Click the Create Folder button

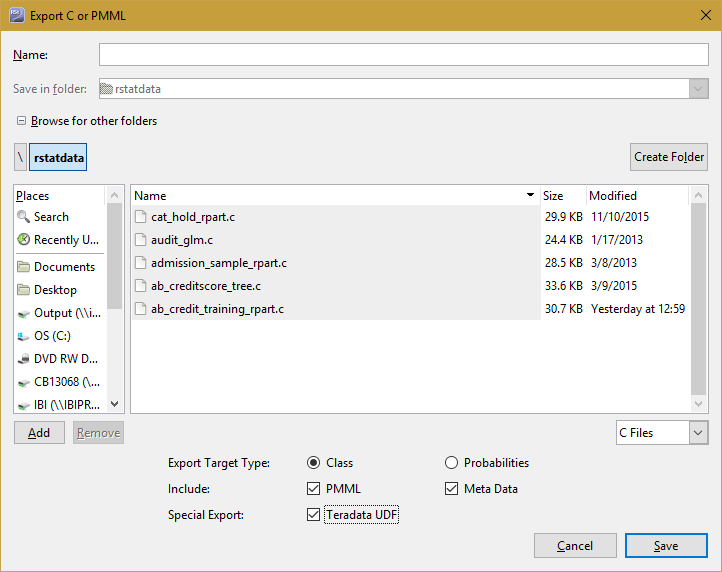[669, 157]
